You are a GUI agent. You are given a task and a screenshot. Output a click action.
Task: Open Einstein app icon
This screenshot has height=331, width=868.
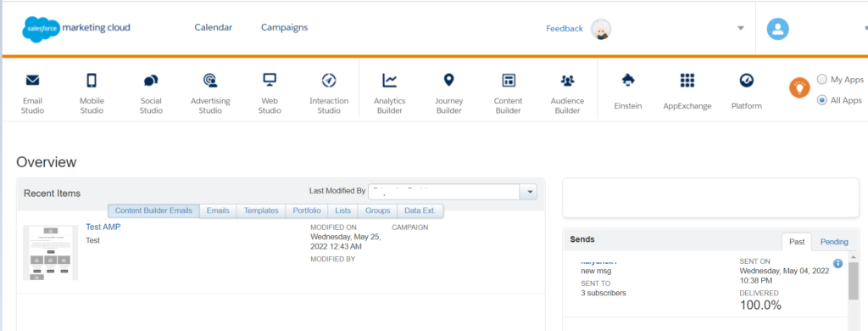tap(628, 81)
